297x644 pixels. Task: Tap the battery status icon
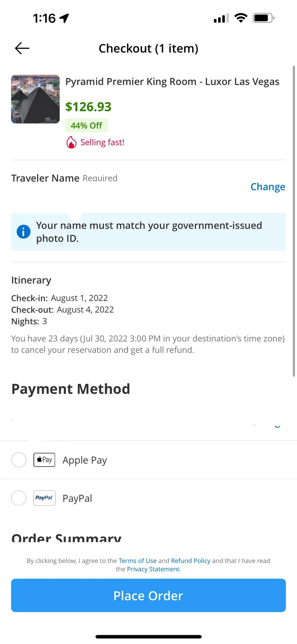click(x=263, y=18)
